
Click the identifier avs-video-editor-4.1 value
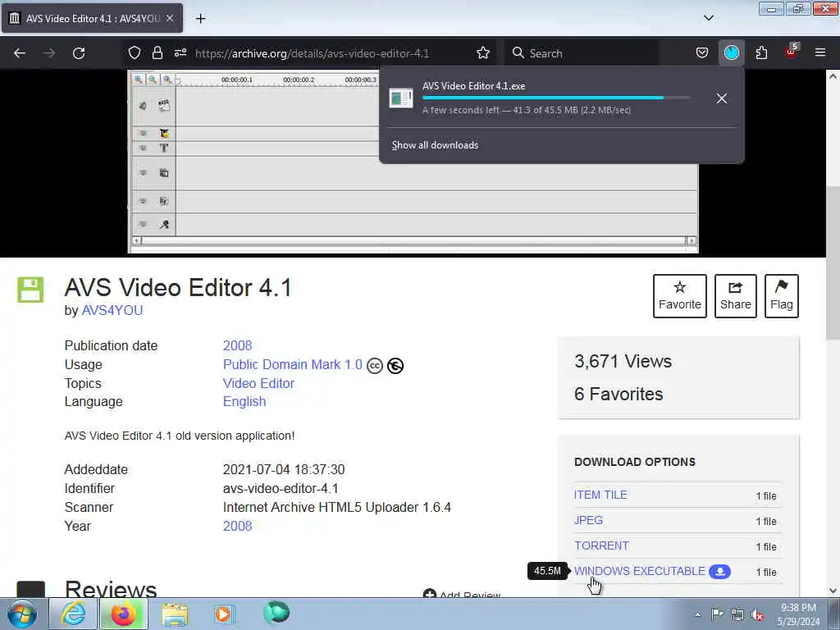281,489
